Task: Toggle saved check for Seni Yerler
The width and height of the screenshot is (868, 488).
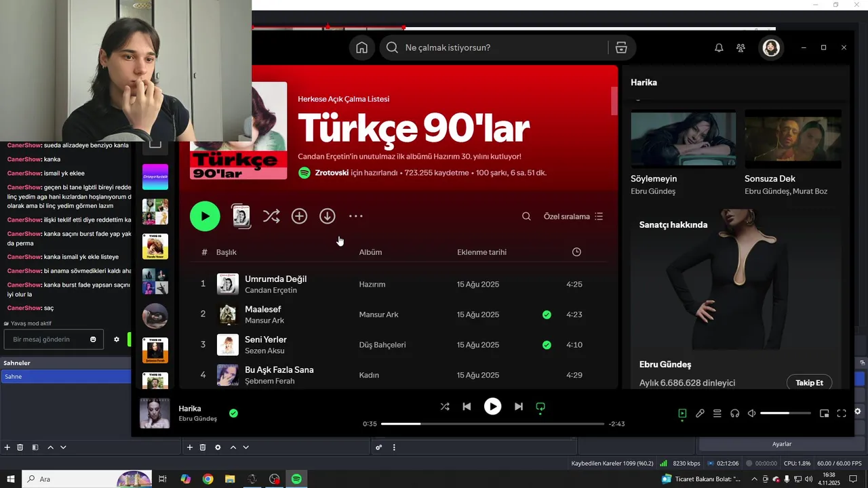Action: pyautogui.click(x=547, y=345)
